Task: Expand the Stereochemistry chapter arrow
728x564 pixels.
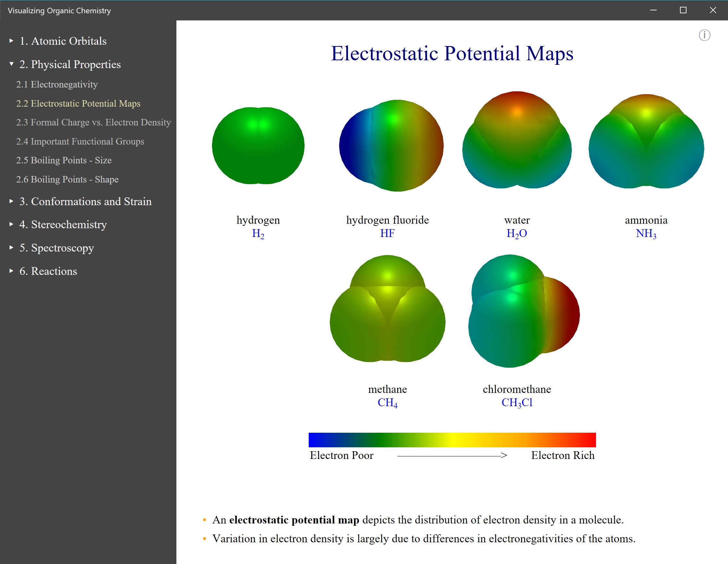Action: click(x=11, y=224)
